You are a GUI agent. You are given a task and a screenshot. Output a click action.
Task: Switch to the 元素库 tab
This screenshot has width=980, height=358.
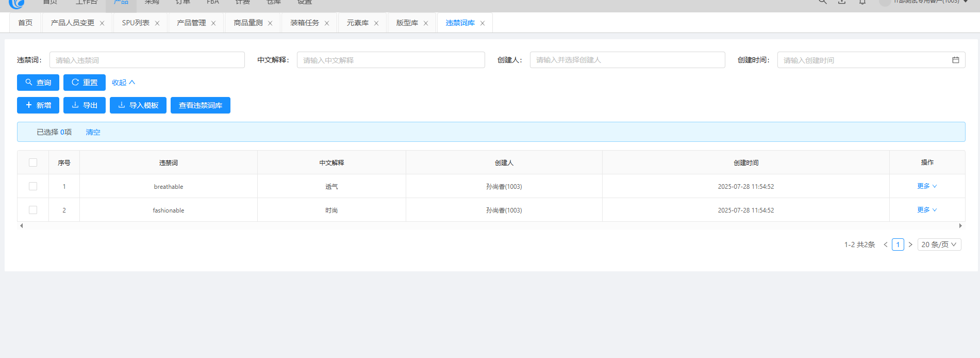358,23
